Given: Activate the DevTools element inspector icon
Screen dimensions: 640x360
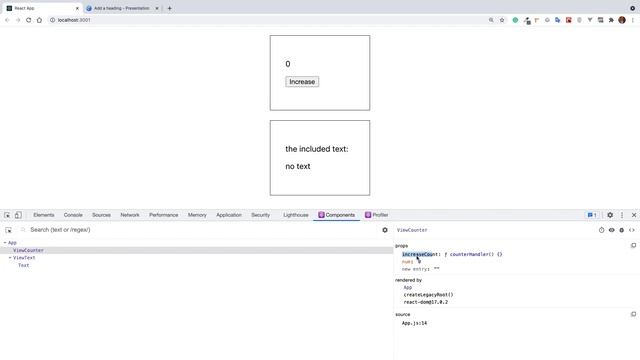Looking at the screenshot, I should tap(7, 215).
